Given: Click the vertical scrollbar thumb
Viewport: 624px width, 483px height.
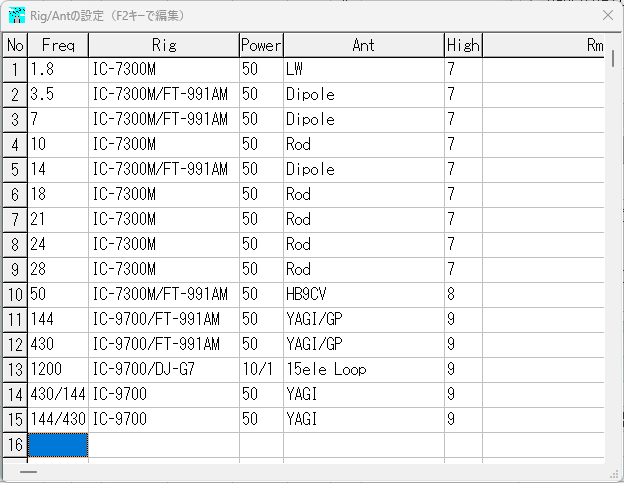Looking at the screenshot, I should (613, 58).
